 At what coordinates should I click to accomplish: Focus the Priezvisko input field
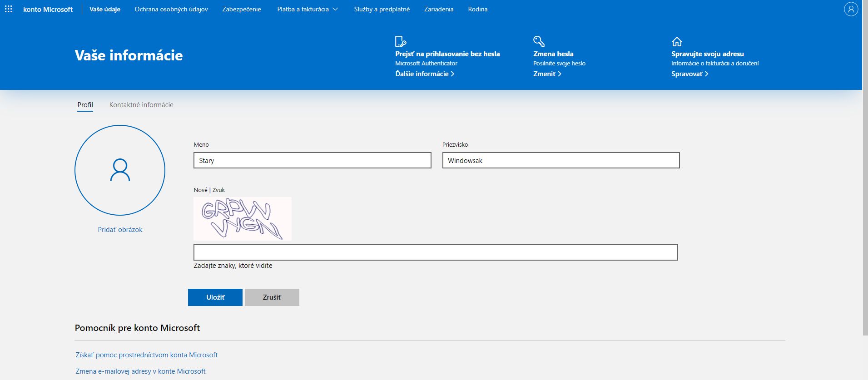(561, 160)
